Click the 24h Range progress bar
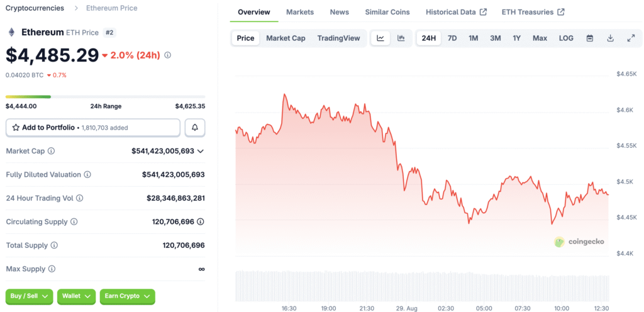 pyautogui.click(x=105, y=97)
